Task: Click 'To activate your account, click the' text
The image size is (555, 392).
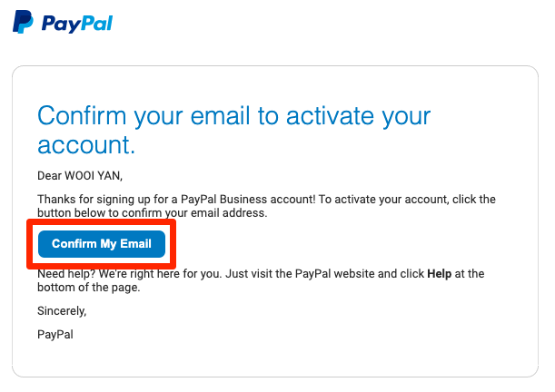Action: tap(407, 199)
